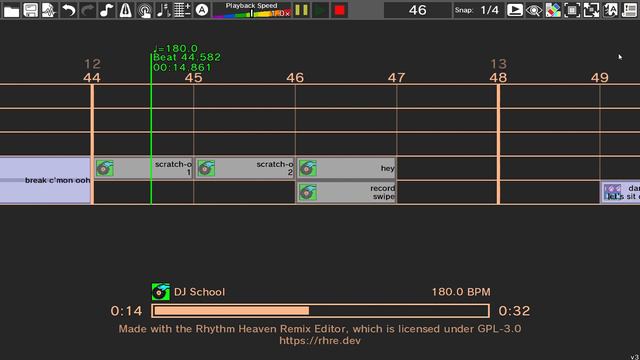Seek using the orange progress bar
The height and width of the screenshot is (360, 640).
pyautogui.click(x=320, y=311)
